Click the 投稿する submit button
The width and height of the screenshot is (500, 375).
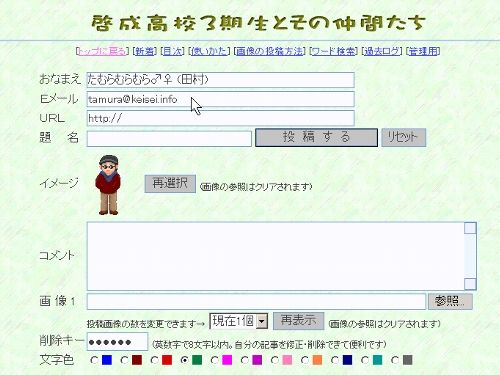tap(316, 137)
